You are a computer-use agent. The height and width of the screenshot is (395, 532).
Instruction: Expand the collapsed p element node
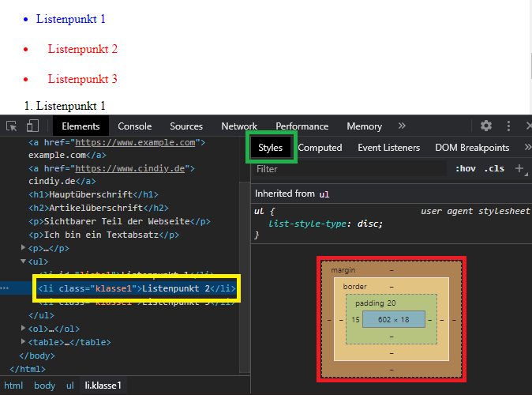coord(23,247)
